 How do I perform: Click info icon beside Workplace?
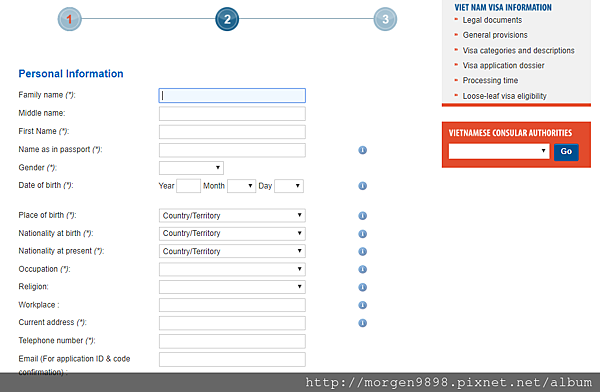pos(362,305)
